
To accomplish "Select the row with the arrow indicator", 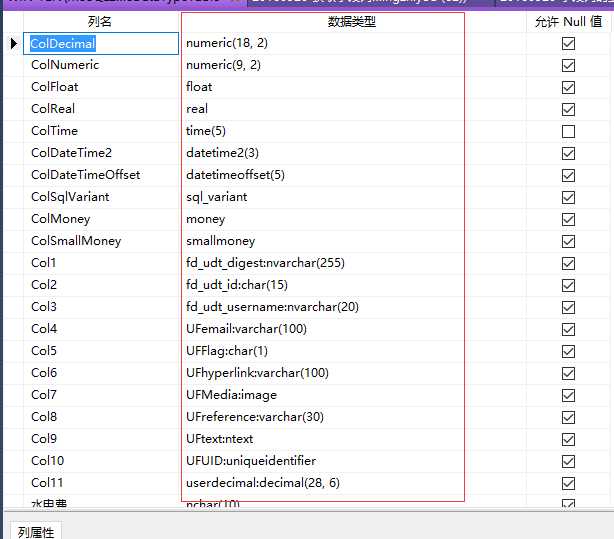I will tap(13, 43).
